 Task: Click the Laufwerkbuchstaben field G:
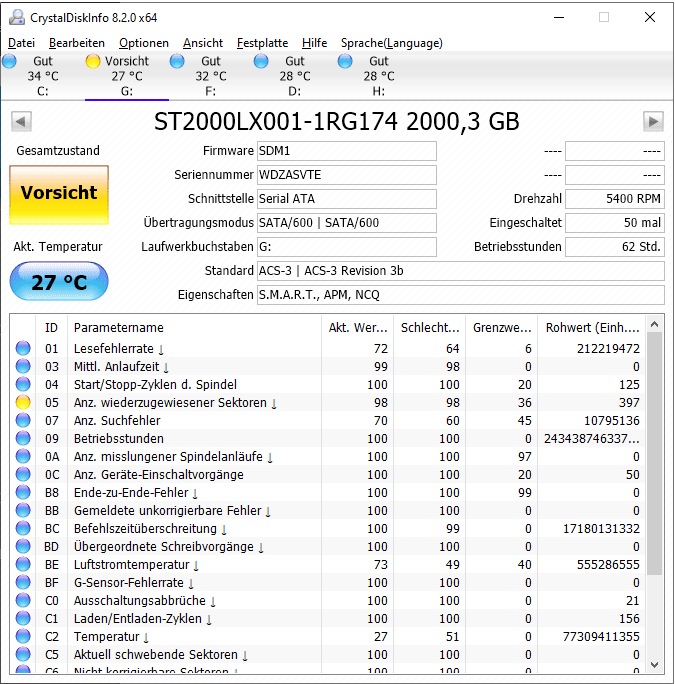347,247
